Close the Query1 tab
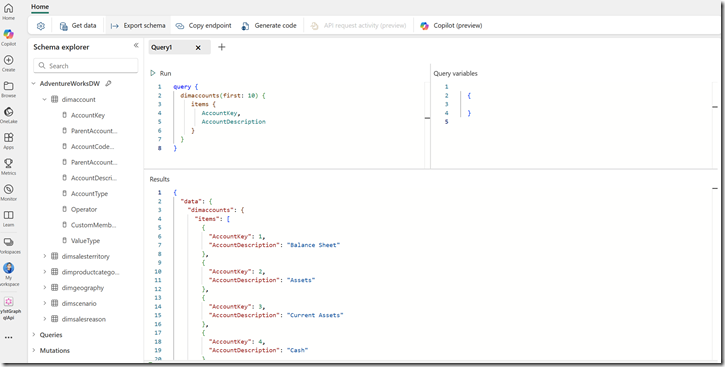Screen dimensions: 725x367 [x=198, y=48]
